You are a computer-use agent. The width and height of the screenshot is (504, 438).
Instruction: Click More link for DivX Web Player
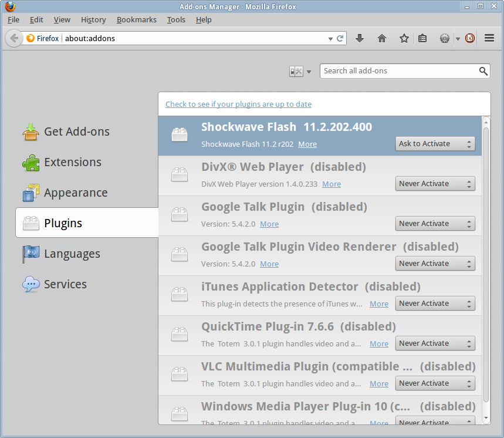[x=332, y=184]
